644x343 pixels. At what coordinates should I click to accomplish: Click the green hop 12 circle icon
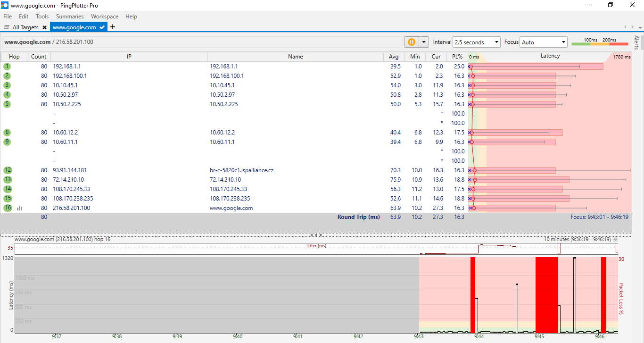[x=7, y=170]
